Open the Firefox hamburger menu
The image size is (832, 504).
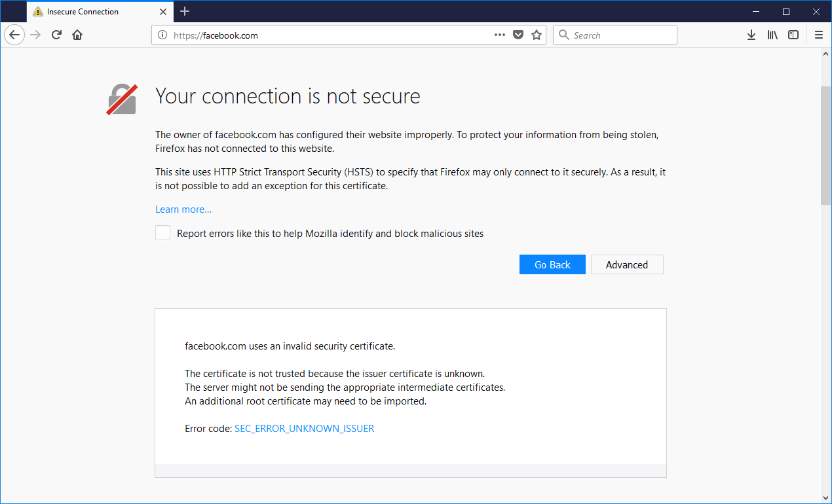point(818,35)
